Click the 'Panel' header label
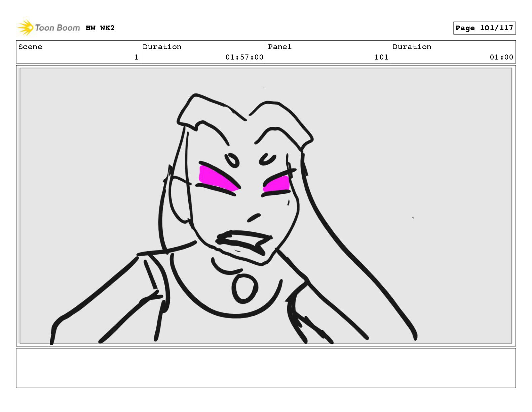 [279, 47]
